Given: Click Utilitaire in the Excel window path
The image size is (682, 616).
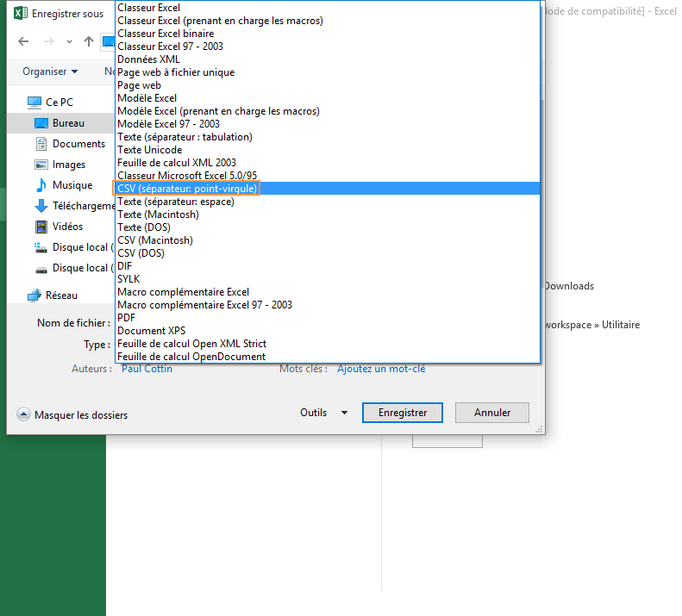Looking at the screenshot, I should point(621,325).
